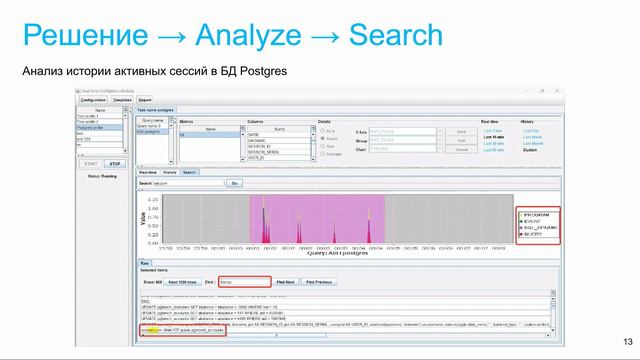
Task: Click the profile list scroll down arrow
Action: coord(125,151)
